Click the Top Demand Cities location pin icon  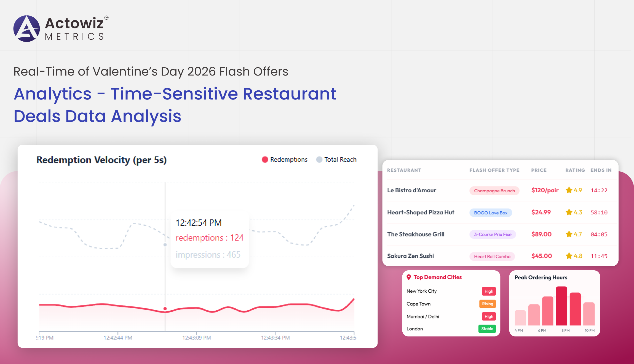[x=409, y=277]
